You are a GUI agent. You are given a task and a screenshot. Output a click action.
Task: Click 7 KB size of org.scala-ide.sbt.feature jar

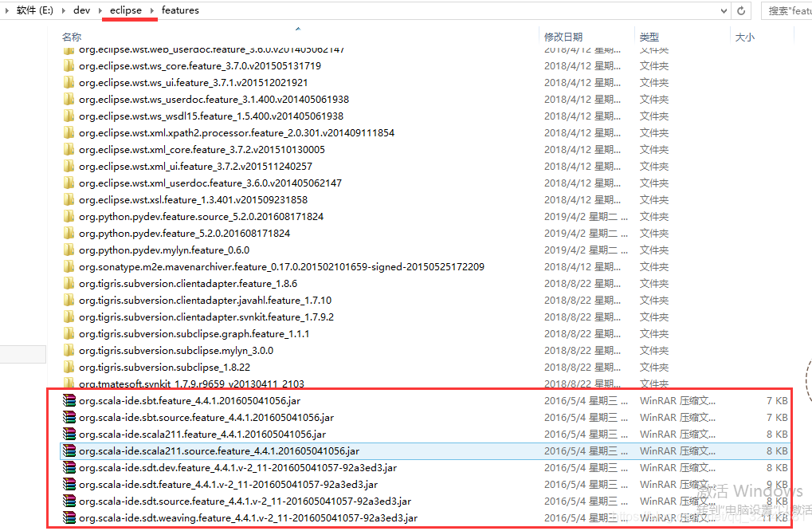coord(777,400)
